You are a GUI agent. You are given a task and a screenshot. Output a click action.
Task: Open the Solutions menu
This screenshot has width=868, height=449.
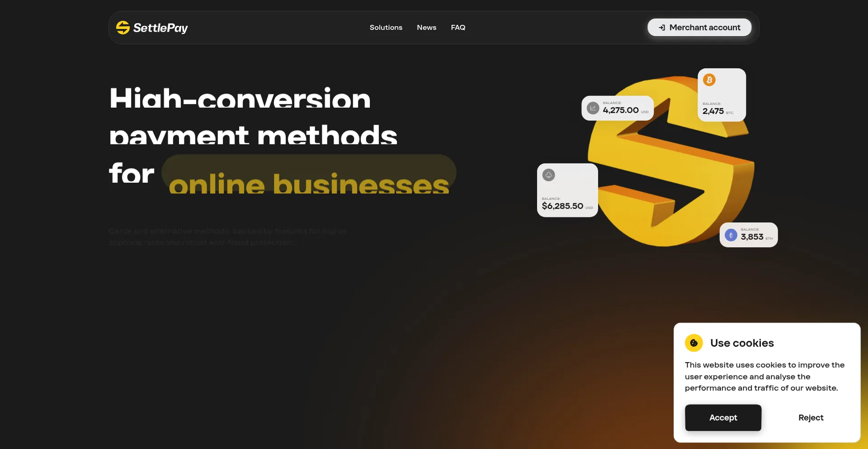[x=386, y=28]
